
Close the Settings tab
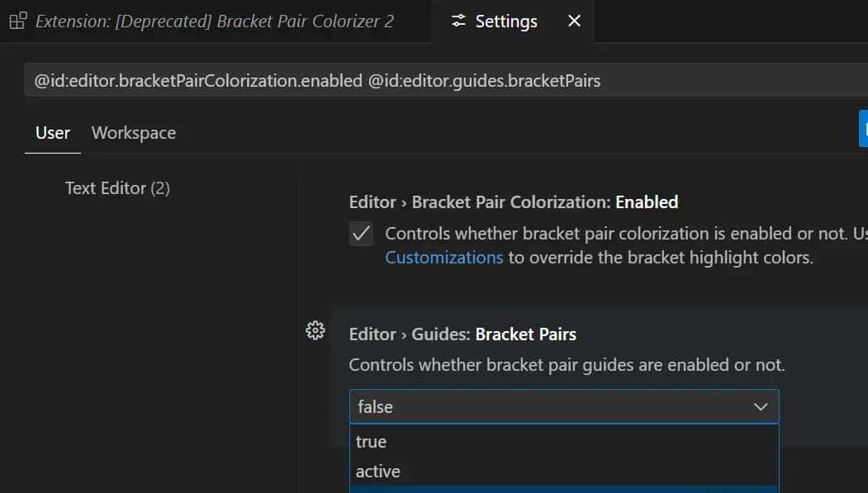pyautogui.click(x=574, y=21)
